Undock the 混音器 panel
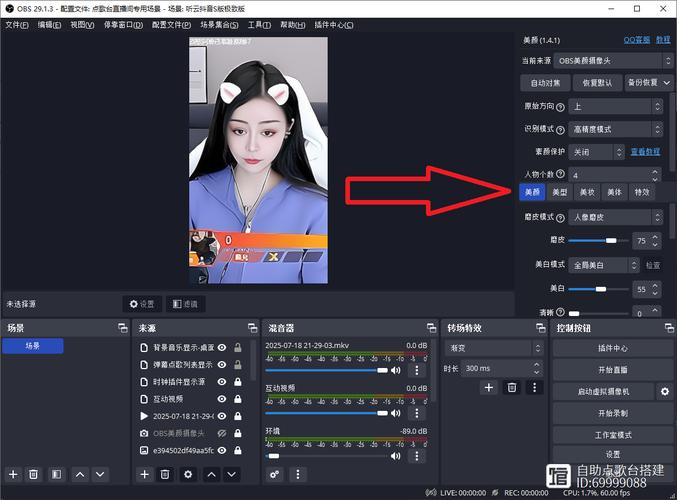Image resolution: width=677 pixels, height=500 pixels. coord(431,328)
